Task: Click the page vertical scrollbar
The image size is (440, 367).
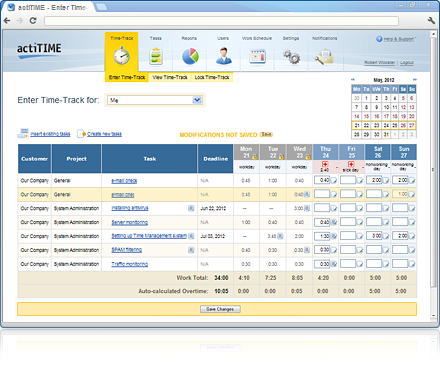Action: coord(433,162)
